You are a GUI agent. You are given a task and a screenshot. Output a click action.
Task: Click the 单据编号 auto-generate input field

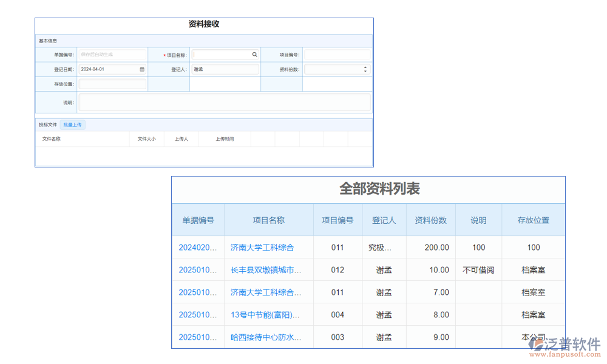(x=112, y=55)
